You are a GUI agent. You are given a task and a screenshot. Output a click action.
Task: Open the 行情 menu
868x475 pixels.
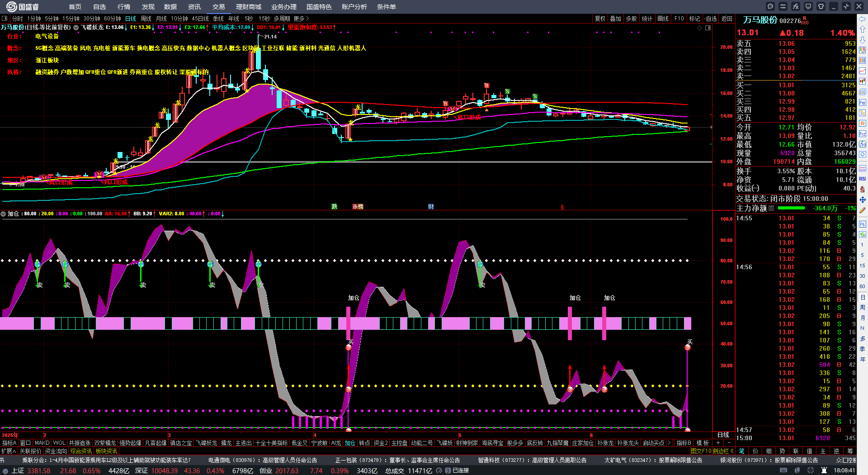[124, 7]
